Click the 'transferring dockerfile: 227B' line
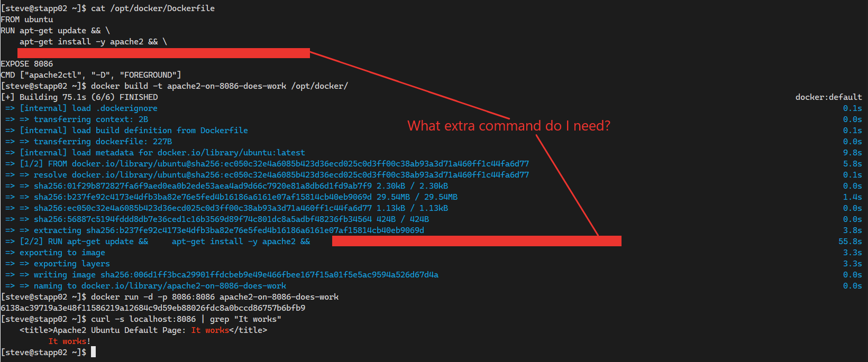This screenshot has width=868, height=362. 103,142
